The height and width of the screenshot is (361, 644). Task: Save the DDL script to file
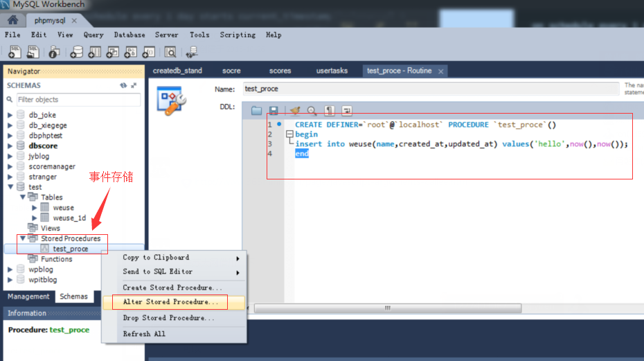coord(274,110)
